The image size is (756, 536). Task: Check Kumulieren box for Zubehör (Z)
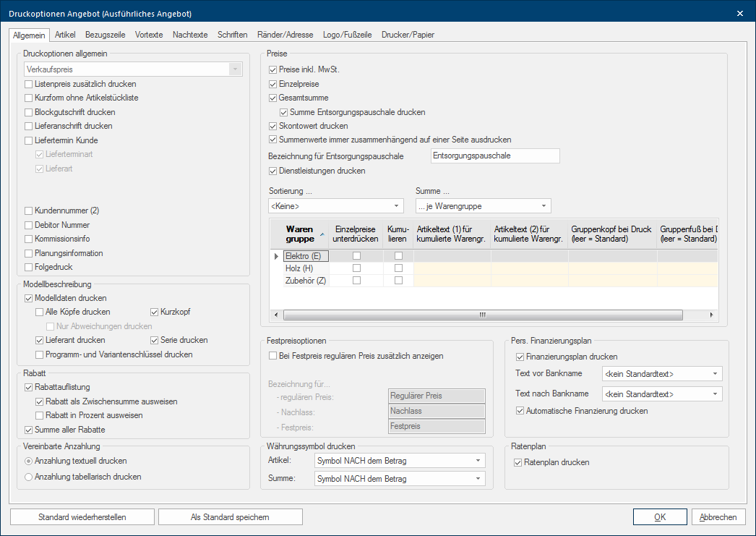(398, 281)
